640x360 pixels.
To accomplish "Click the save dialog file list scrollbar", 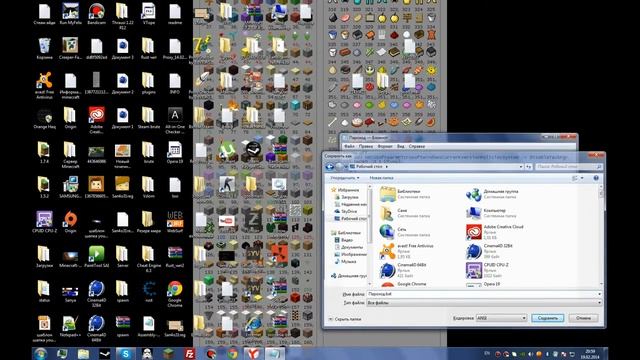I will pos(601,236).
